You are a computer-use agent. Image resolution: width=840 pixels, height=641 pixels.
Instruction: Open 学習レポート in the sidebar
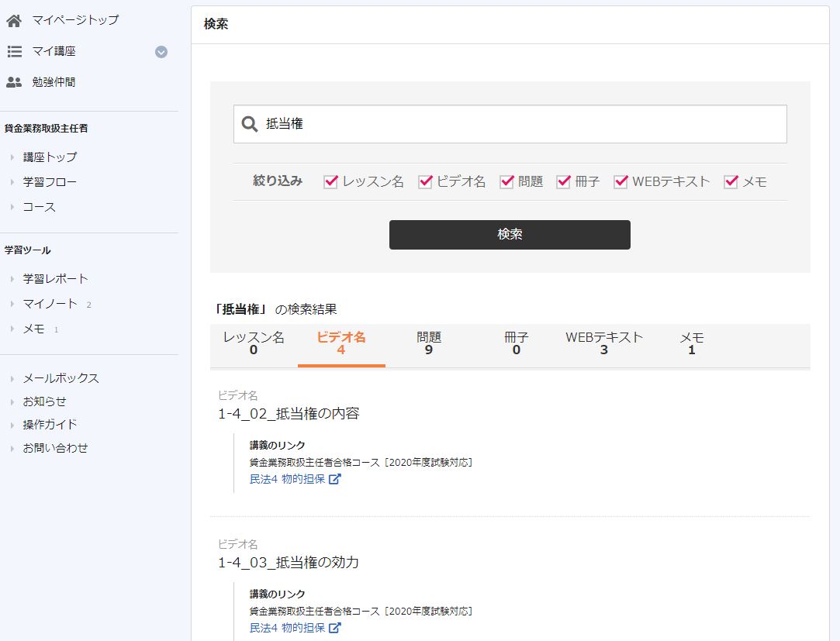pos(56,279)
